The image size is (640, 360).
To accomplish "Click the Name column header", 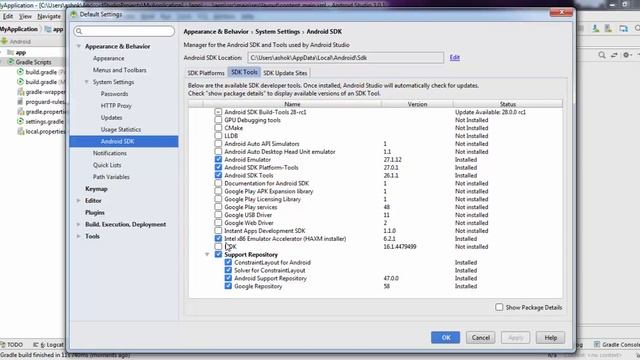I will [x=292, y=104].
